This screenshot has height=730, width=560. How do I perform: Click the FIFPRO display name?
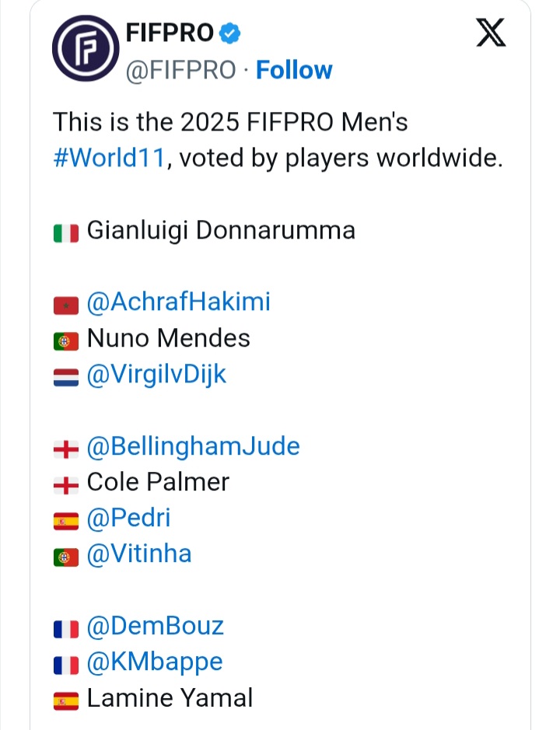(x=169, y=33)
